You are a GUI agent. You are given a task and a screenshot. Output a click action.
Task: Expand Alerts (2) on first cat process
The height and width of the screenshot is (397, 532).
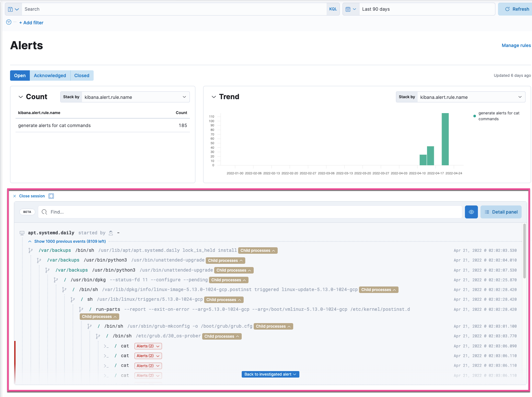pos(148,346)
